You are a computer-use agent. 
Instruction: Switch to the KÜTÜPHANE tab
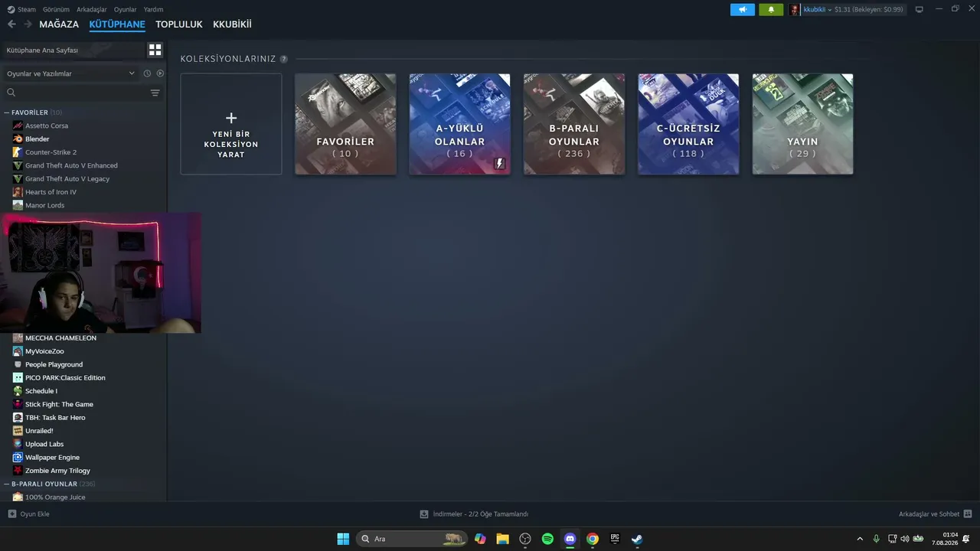pos(117,24)
